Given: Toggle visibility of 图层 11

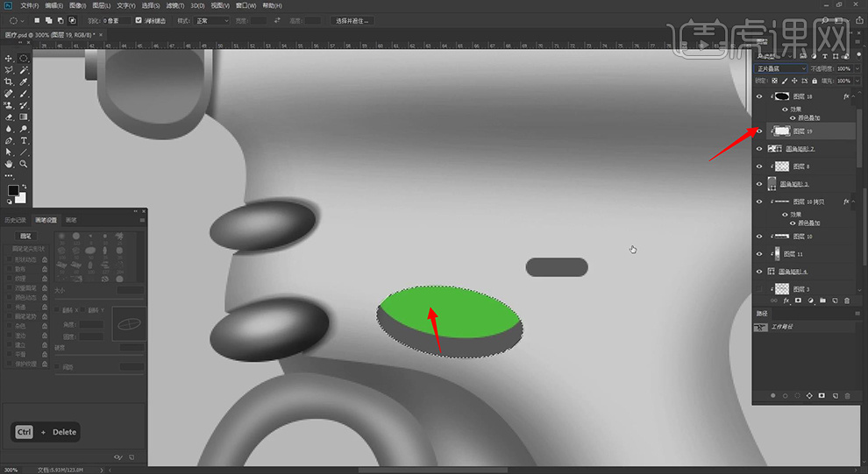Looking at the screenshot, I should coord(759,254).
